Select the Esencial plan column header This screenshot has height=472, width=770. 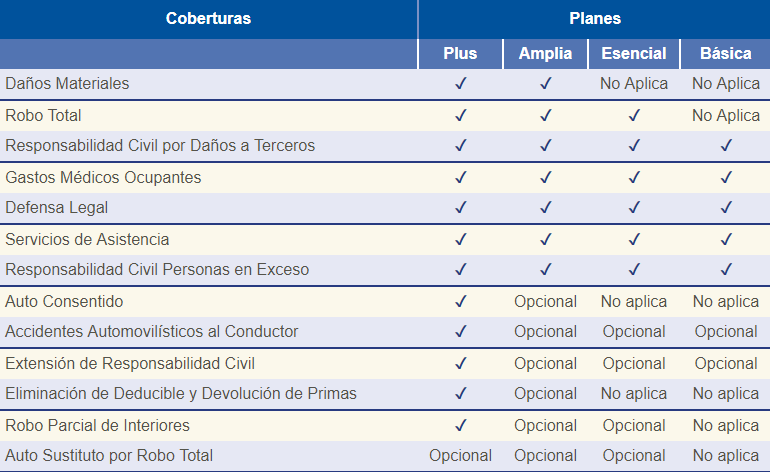point(633,53)
